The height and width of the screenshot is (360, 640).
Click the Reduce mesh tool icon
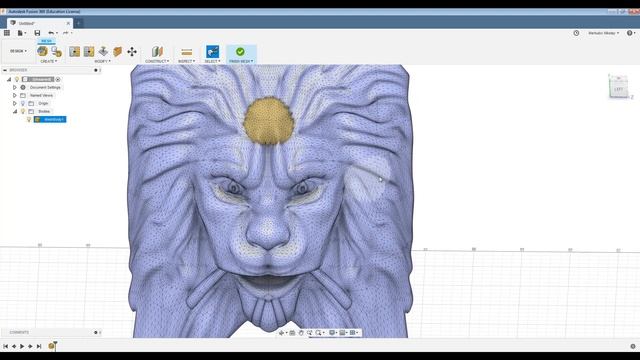[89, 51]
